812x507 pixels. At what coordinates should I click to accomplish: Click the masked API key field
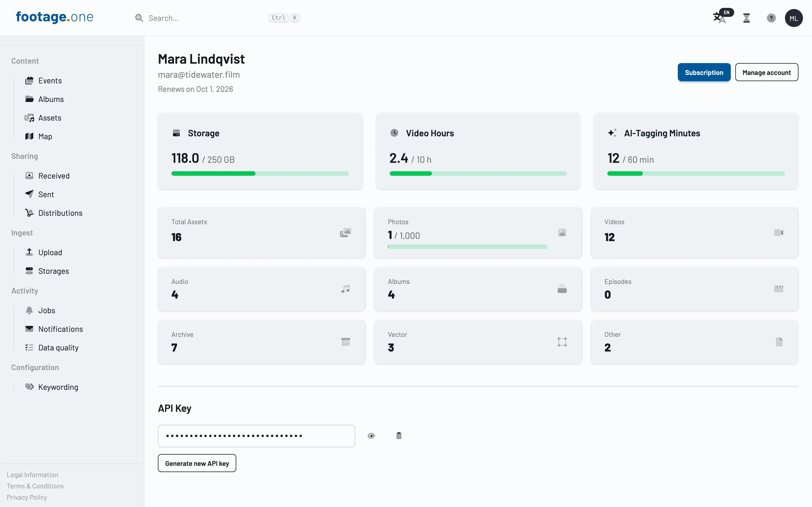256,435
